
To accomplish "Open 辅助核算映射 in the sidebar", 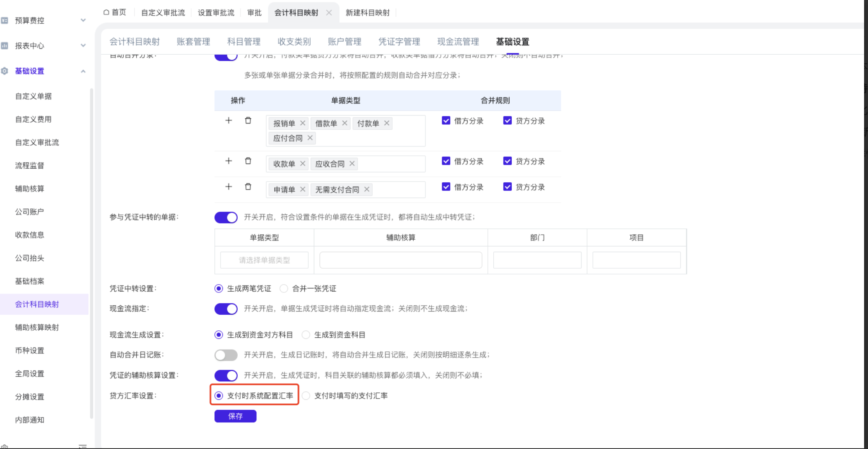I will (x=37, y=327).
